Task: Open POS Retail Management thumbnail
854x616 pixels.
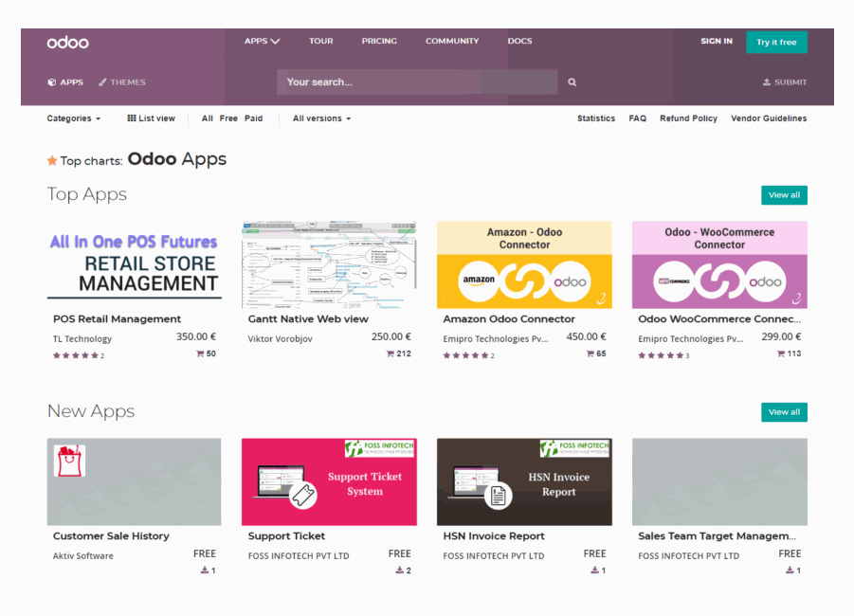Action: tap(134, 264)
